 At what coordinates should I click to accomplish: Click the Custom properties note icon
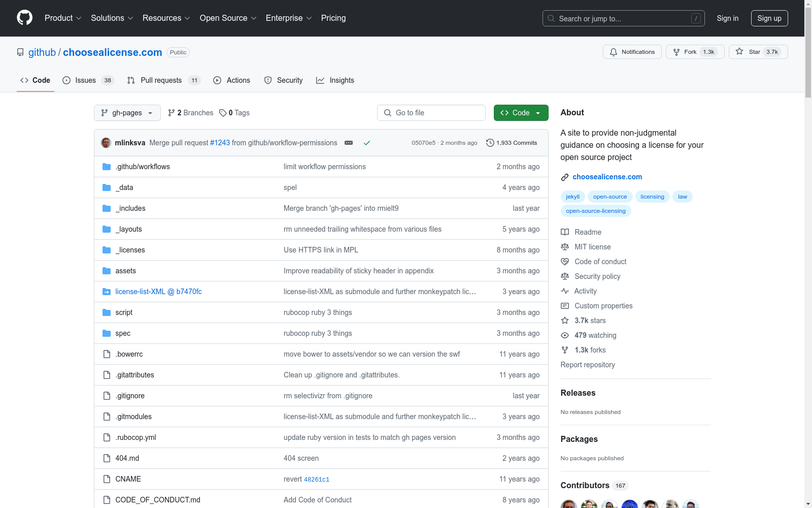(x=565, y=306)
